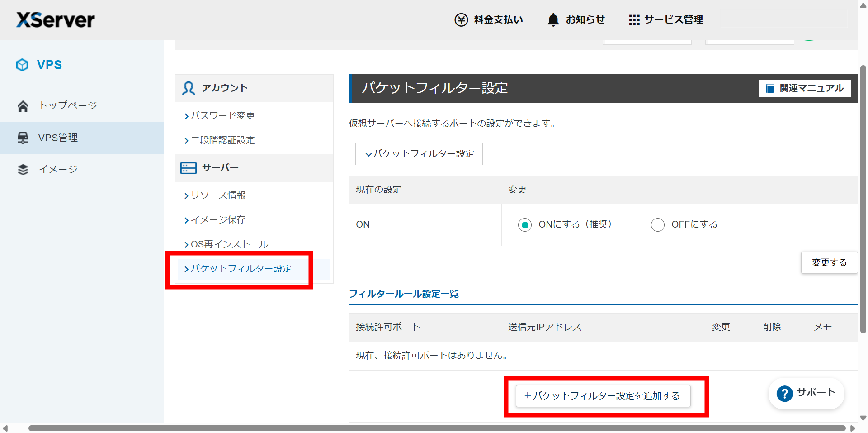The width and height of the screenshot is (868, 433).
Task: Select the OFFにする radio button
Action: coord(657,225)
